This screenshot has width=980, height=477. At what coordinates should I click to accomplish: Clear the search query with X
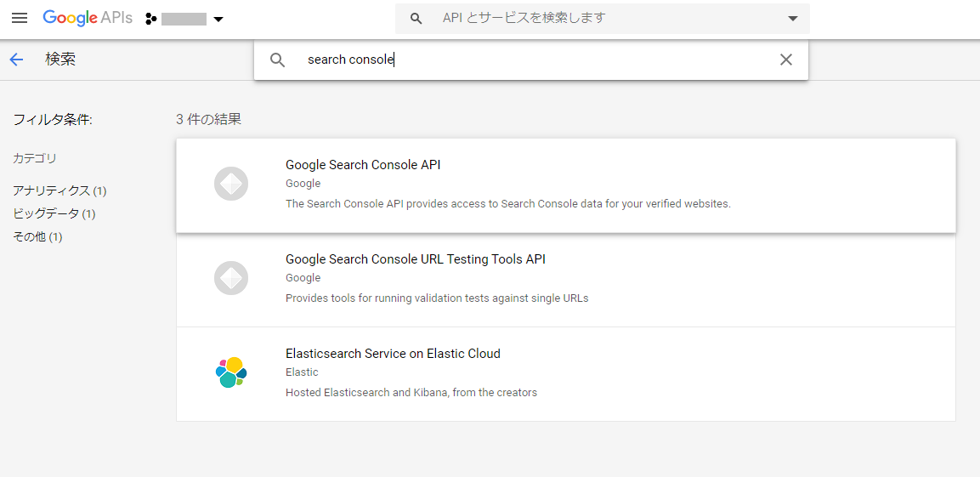point(785,60)
